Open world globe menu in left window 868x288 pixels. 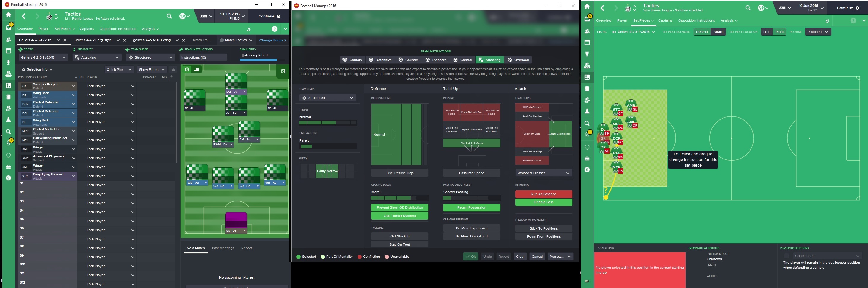[x=184, y=16]
